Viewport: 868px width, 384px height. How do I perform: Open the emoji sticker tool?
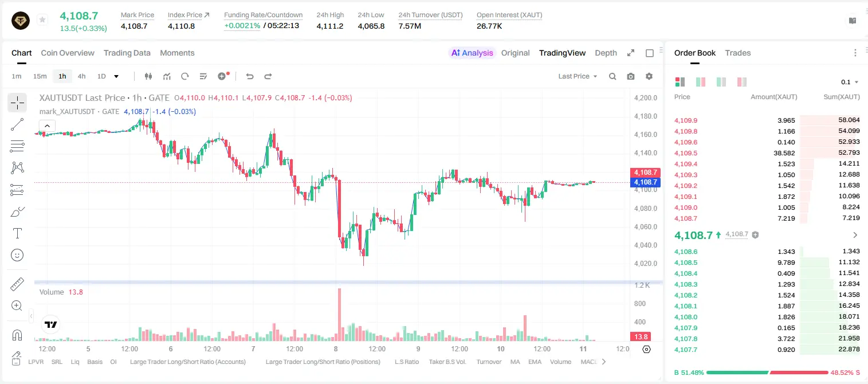17,255
